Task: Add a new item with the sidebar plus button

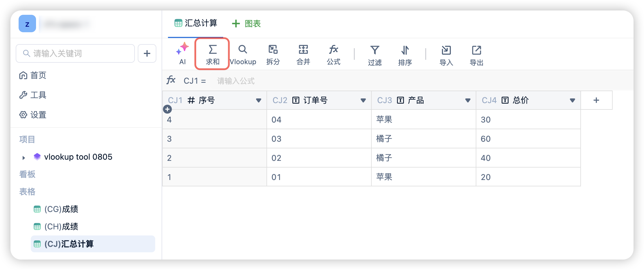Action: click(x=147, y=53)
